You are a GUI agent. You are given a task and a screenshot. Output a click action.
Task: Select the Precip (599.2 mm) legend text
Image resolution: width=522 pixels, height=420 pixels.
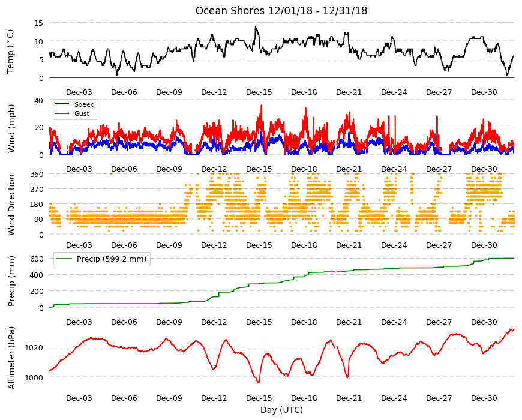click(x=112, y=259)
